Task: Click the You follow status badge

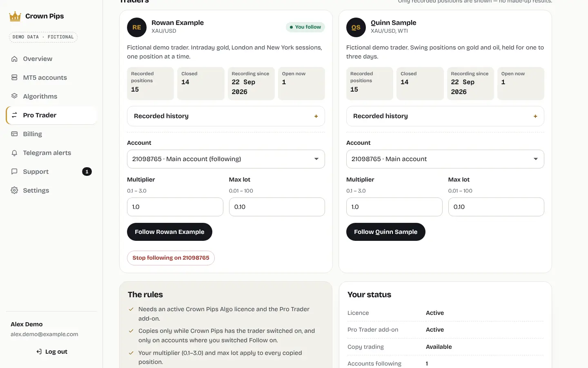Action: (305, 27)
